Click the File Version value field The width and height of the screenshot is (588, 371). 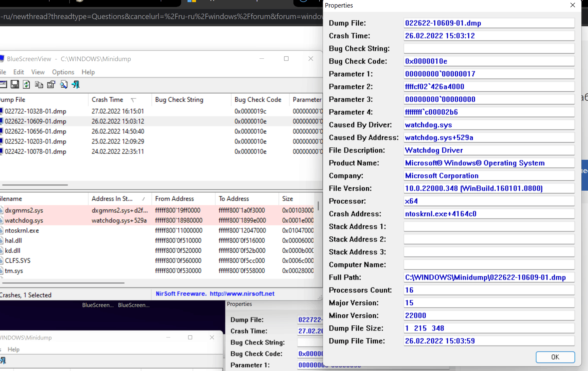pos(489,188)
